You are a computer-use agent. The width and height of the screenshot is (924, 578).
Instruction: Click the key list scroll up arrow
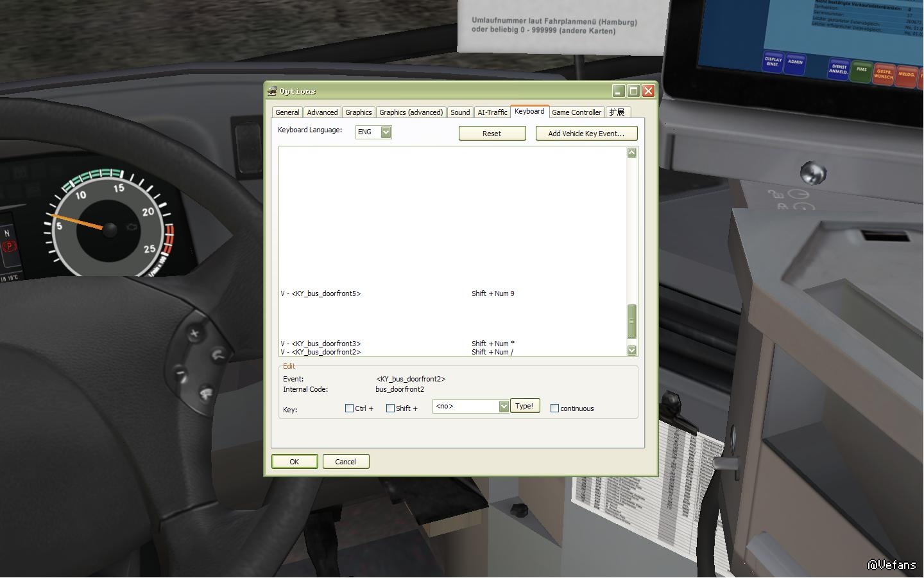(x=631, y=153)
